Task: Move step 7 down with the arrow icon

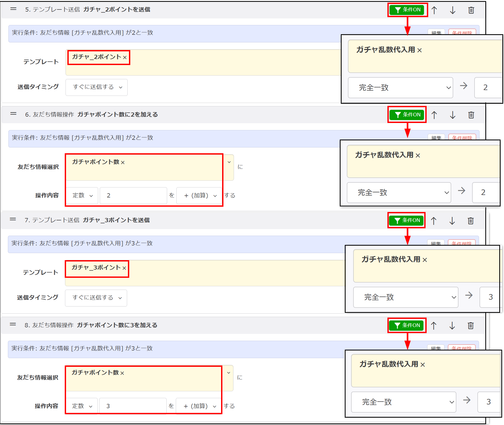Action: click(452, 221)
